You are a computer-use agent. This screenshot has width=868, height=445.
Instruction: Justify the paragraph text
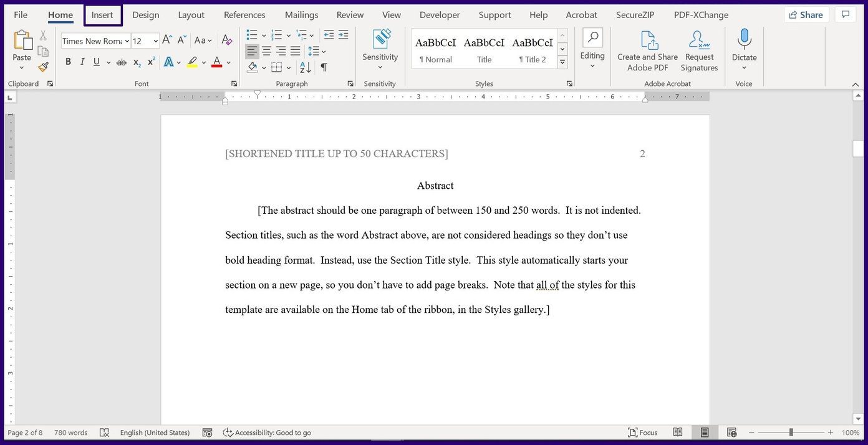click(x=295, y=51)
